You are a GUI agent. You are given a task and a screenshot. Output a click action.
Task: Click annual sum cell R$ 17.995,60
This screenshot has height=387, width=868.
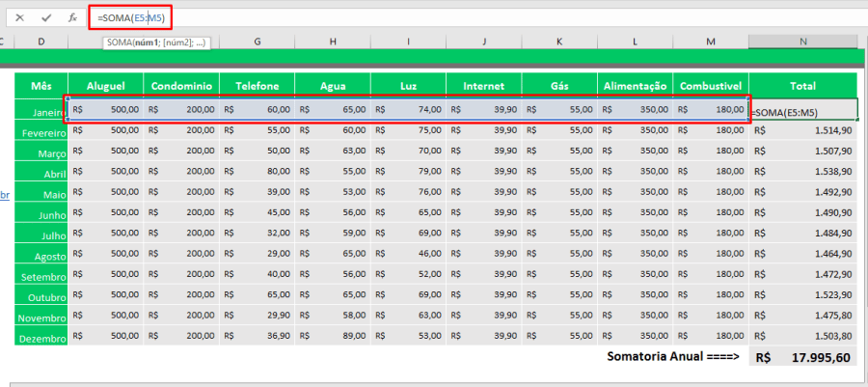[803, 357]
